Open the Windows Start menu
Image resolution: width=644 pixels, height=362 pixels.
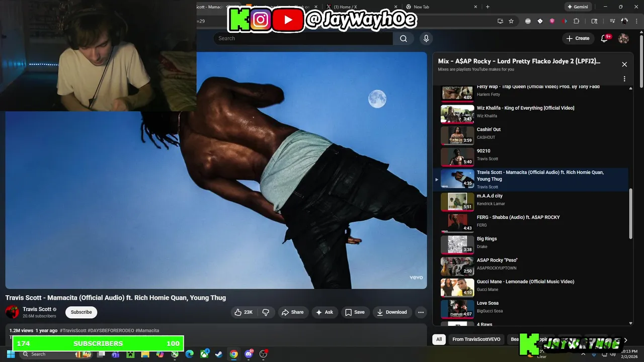point(11,354)
